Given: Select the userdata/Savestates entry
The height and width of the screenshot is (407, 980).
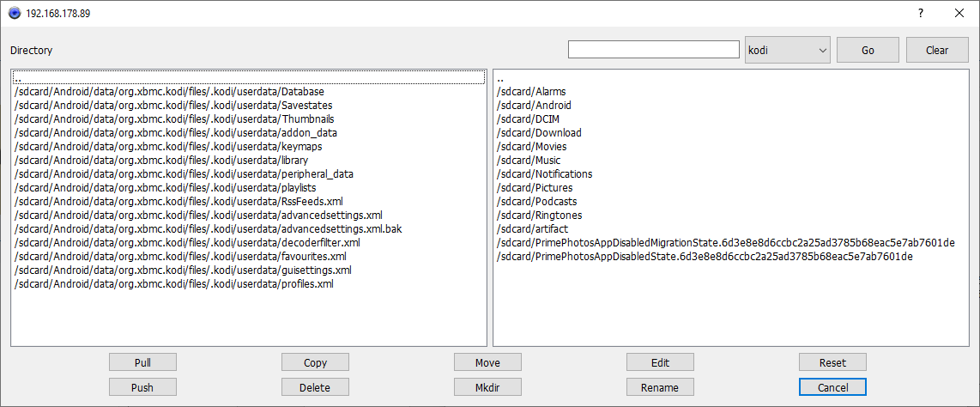Looking at the screenshot, I should point(249,106).
